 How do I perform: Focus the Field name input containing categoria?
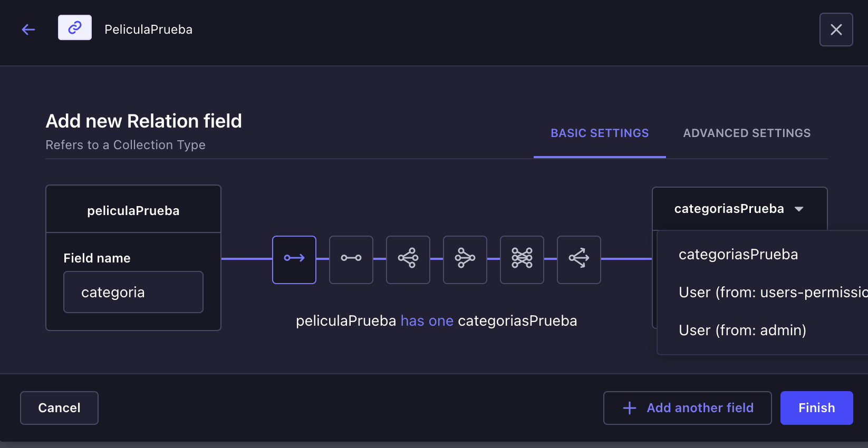133,292
